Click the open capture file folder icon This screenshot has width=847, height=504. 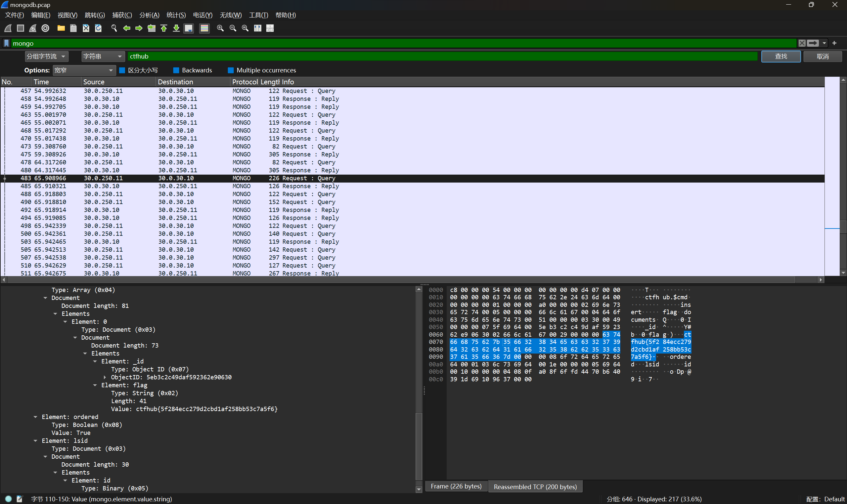pyautogui.click(x=61, y=28)
